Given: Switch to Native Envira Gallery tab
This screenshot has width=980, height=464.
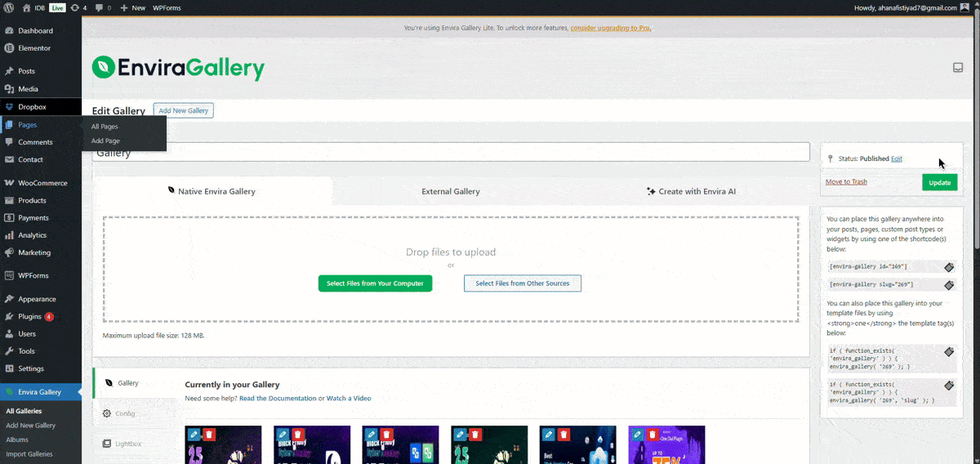Looking at the screenshot, I should 212,191.
